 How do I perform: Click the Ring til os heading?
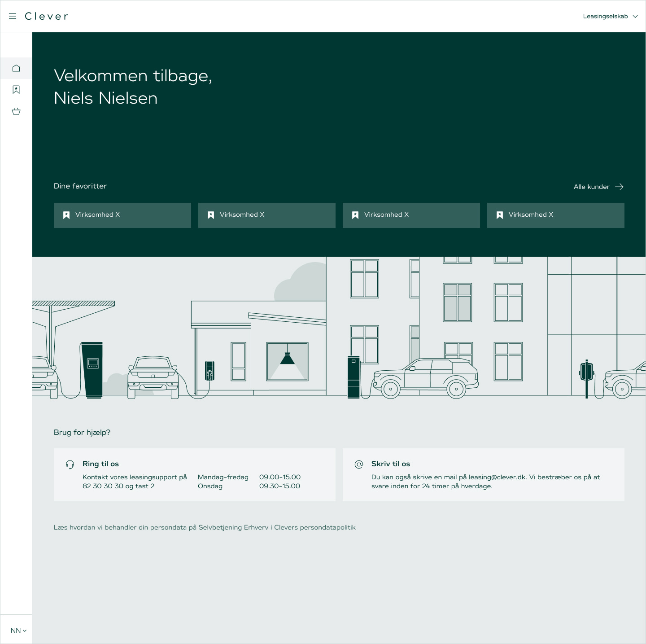click(x=100, y=464)
